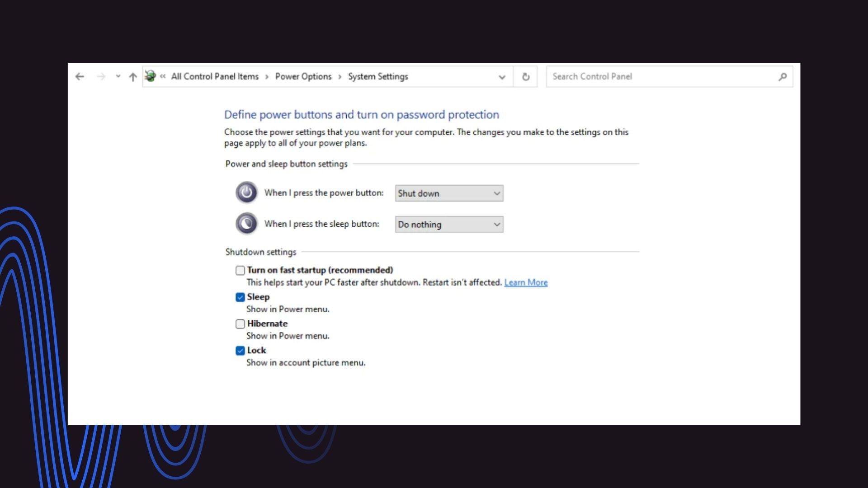Click the double chevron before All Control Panel Items
This screenshot has width=868, height=488.
pos(163,76)
